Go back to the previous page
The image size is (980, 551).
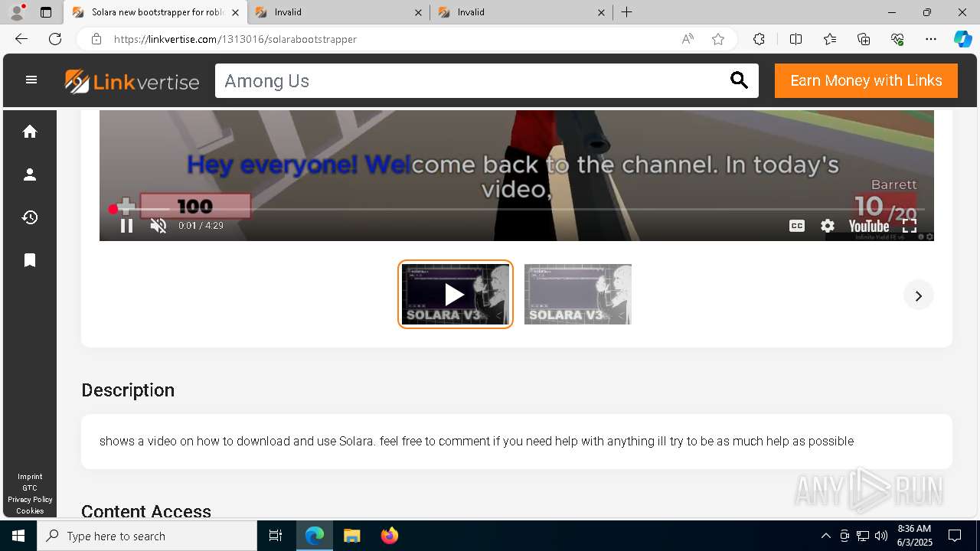[x=21, y=39]
